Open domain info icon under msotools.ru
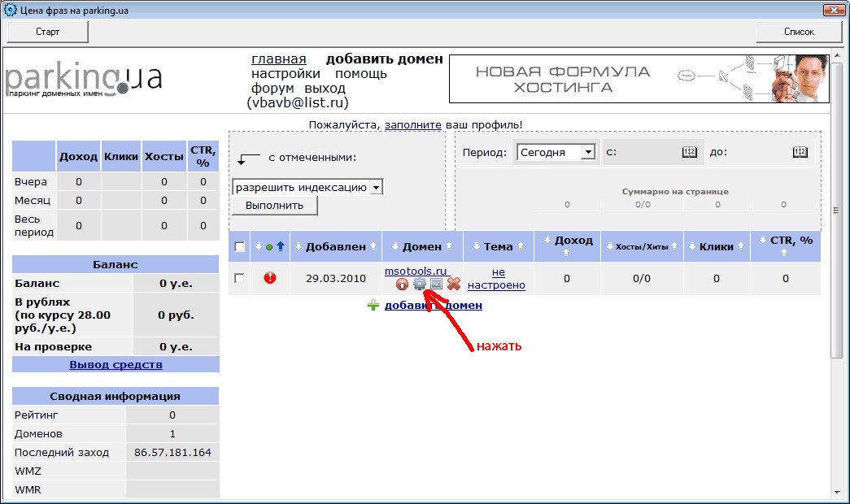This screenshot has width=850, height=504. (402, 284)
